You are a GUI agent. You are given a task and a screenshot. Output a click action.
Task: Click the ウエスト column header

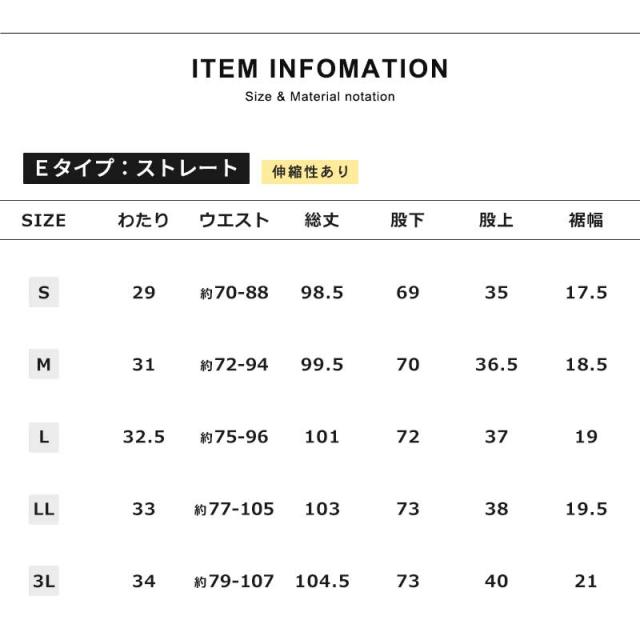coord(234,221)
